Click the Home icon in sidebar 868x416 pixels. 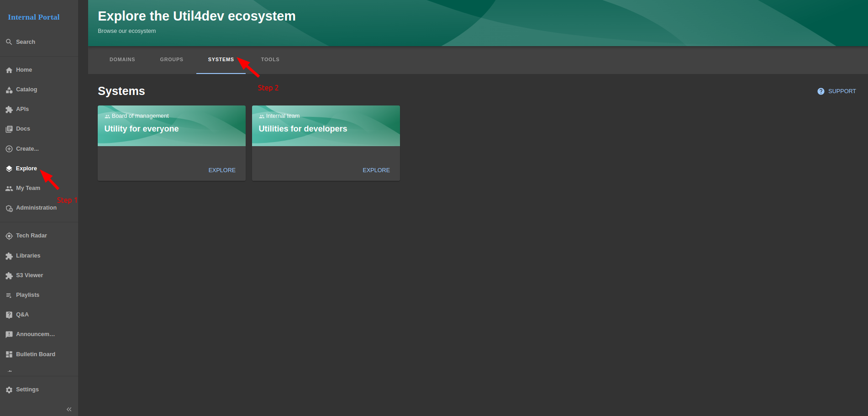tap(9, 70)
